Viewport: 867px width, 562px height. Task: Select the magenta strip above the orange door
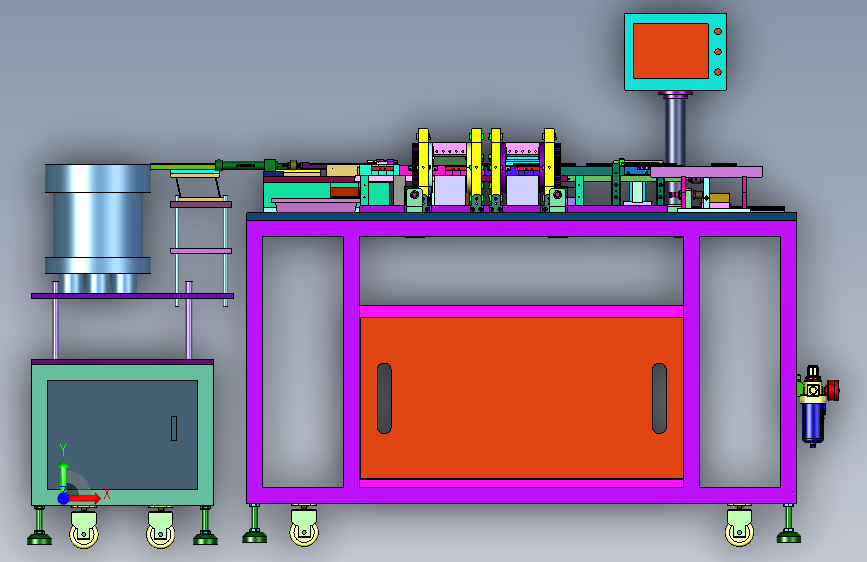[x=521, y=311]
